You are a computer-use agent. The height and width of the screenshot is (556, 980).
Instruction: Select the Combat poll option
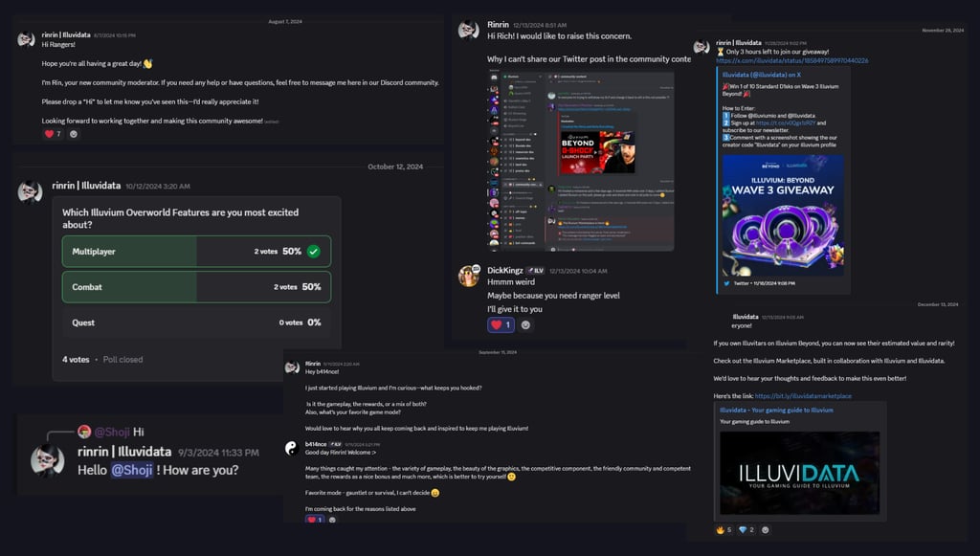pyautogui.click(x=196, y=287)
